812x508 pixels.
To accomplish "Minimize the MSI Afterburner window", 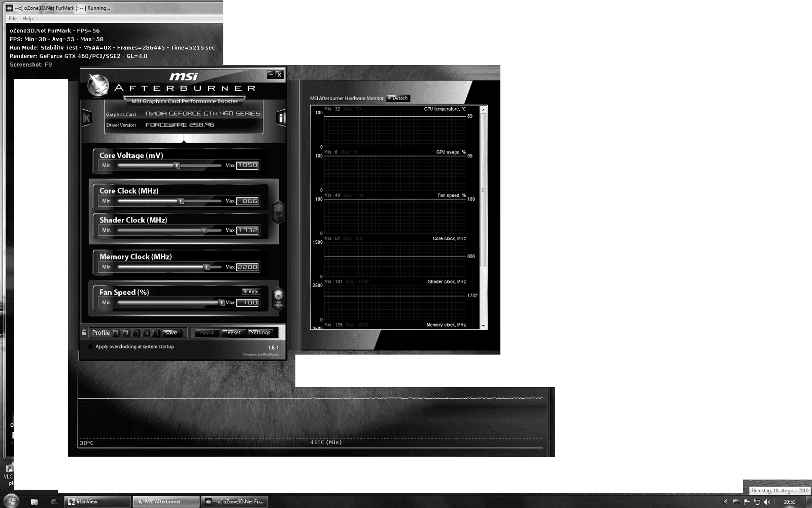I will (x=271, y=75).
